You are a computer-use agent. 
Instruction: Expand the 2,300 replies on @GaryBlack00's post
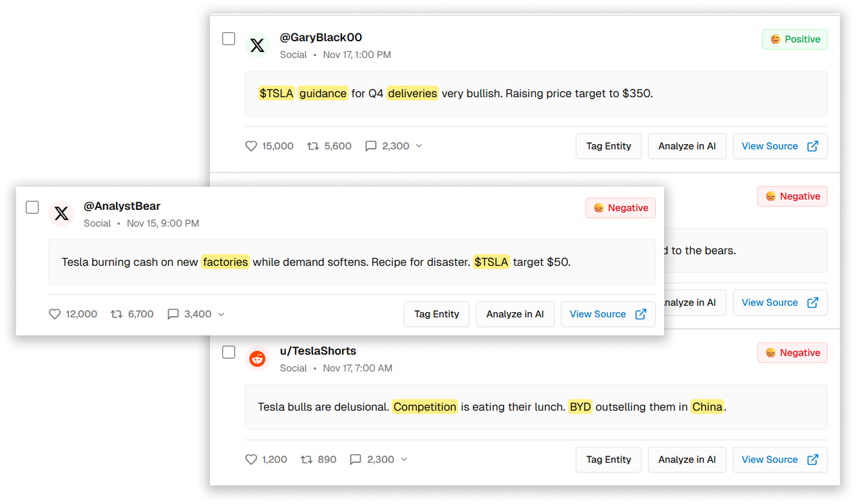tap(420, 146)
